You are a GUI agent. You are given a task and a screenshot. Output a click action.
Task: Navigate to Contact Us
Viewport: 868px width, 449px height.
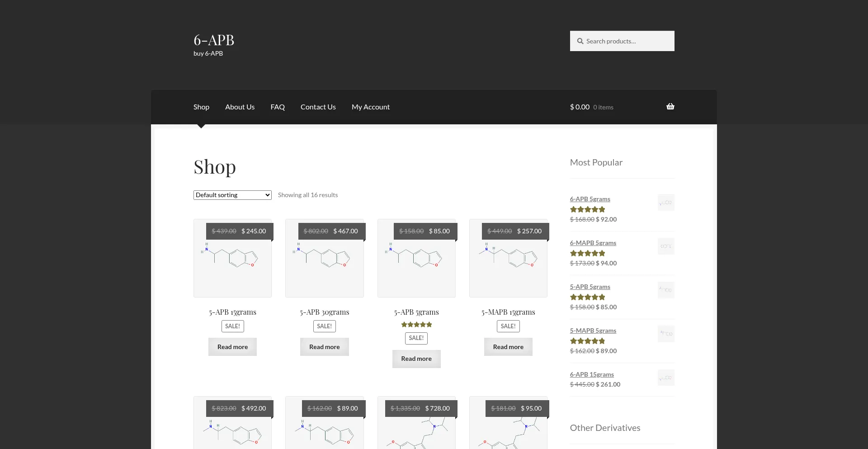(318, 107)
